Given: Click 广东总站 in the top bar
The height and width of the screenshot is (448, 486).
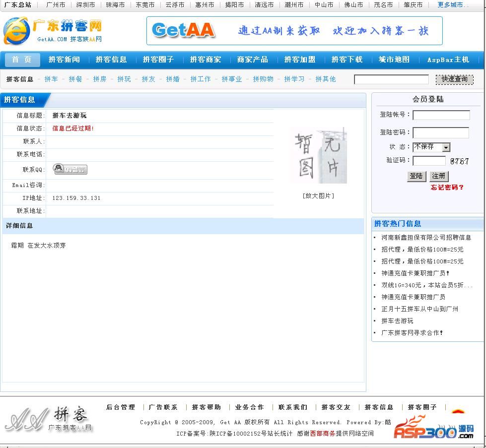Looking at the screenshot, I should pos(18,5).
